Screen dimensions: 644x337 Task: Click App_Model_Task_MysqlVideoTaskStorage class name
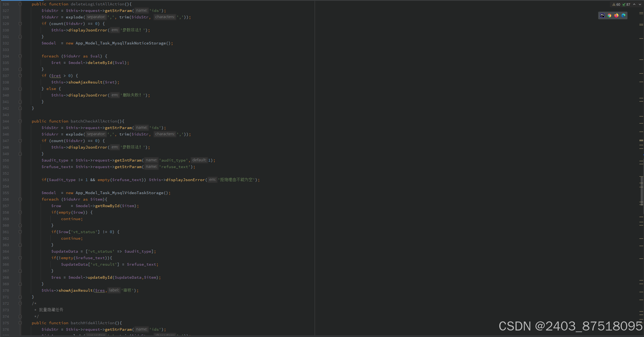pyautogui.click(x=119, y=193)
